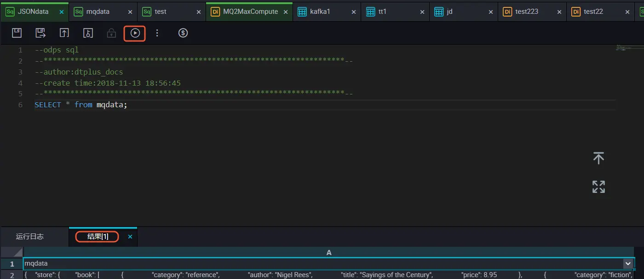644x279 pixels.
Task: Click the greyed padlock unlock icon
Action: coord(111,33)
